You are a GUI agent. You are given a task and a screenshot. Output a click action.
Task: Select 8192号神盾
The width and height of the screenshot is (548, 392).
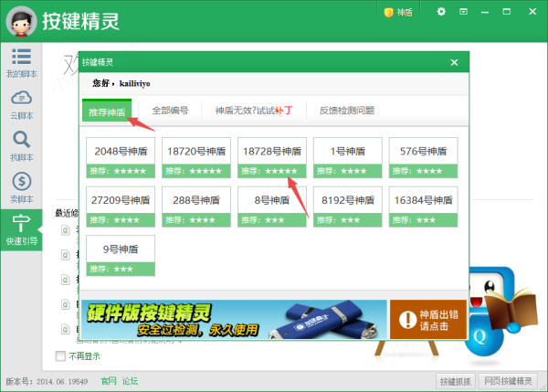click(x=347, y=207)
